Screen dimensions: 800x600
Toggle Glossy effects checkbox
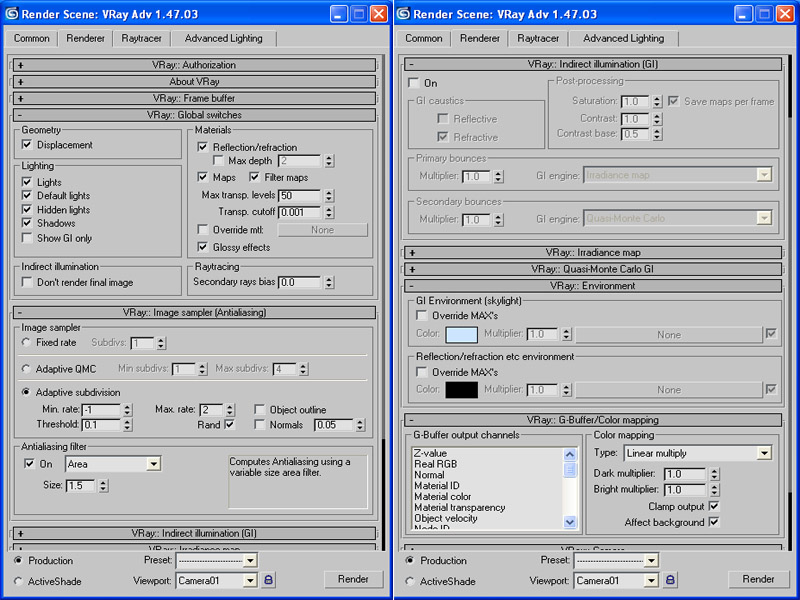click(203, 247)
